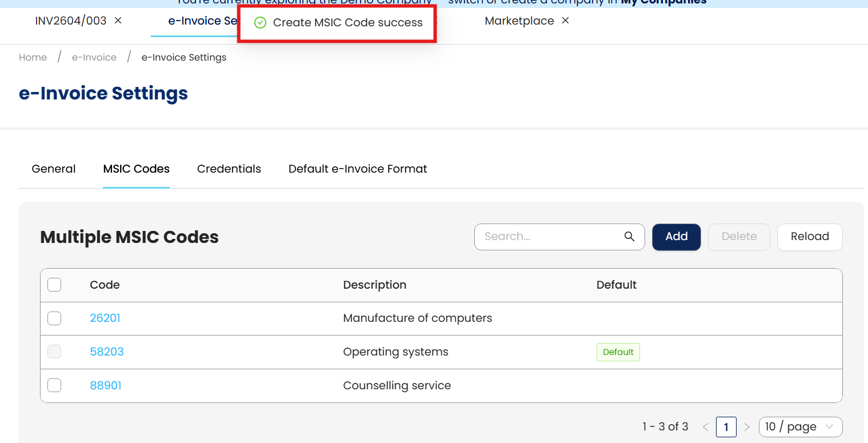Open the 10 / page size dropdown
Image resolution: width=868 pixels, height=443 pixels.
(800, 427)
